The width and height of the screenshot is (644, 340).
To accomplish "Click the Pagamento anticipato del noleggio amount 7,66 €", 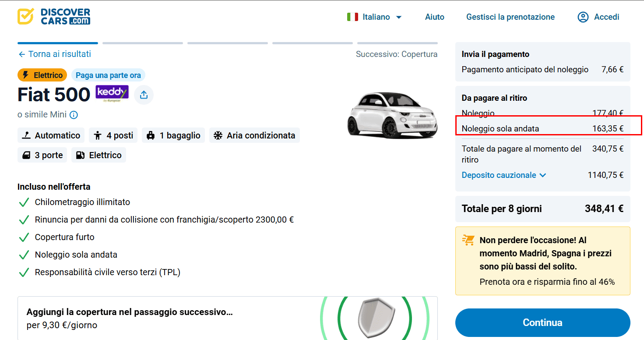I will coord(612,69).
